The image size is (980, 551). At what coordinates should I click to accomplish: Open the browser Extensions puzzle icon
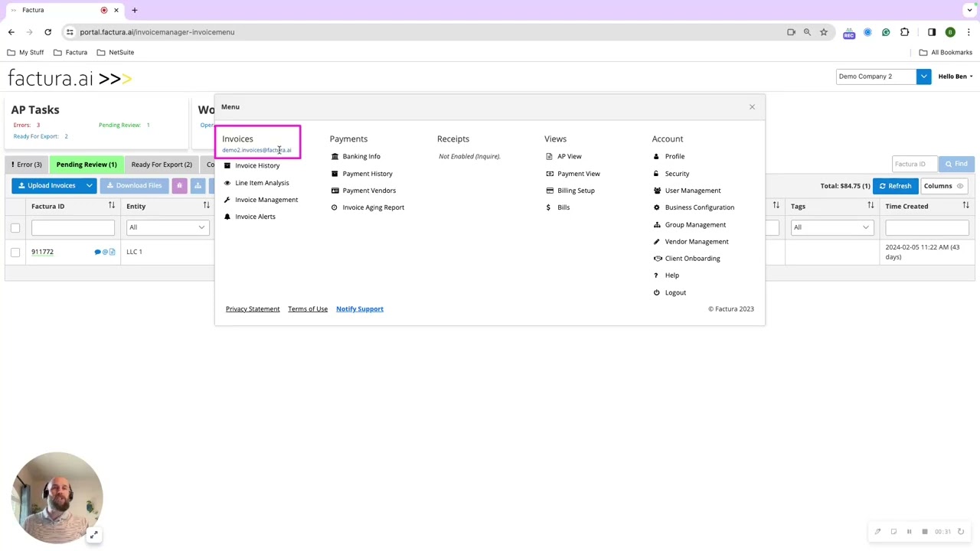(x=904, y=32)
